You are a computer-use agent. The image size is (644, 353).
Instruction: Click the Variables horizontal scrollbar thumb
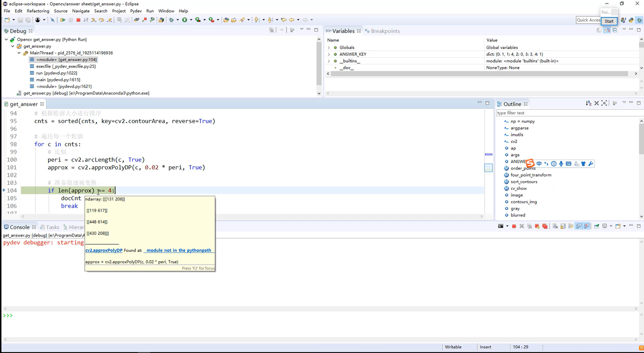click(x=479, y=73)
